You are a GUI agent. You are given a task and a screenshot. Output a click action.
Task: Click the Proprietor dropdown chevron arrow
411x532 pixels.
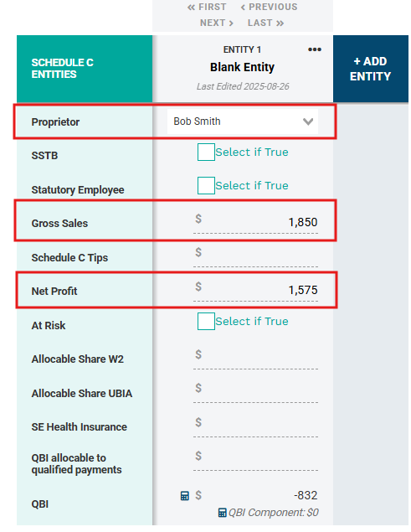click(308, 121)
